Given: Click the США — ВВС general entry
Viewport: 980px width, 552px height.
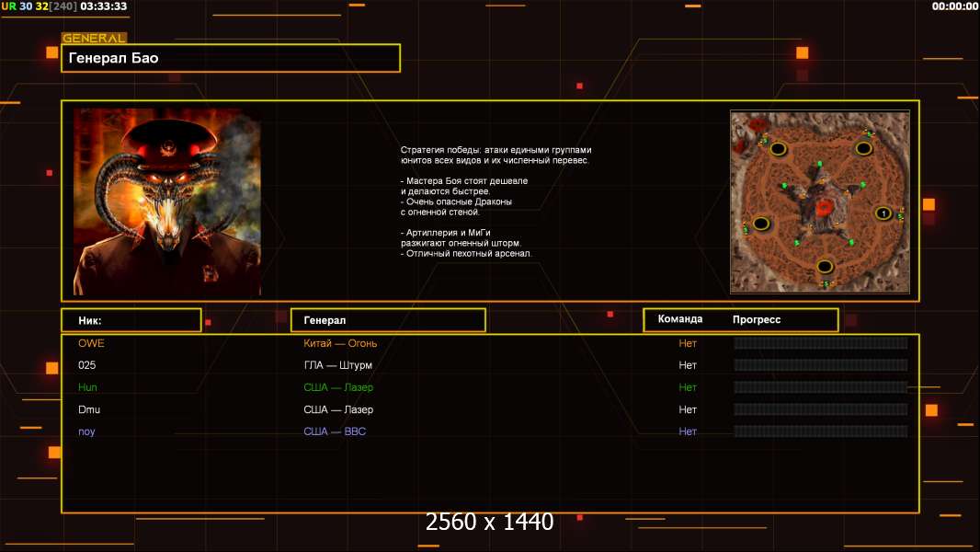Looking at the screenshot, I should tap(335, 431).
